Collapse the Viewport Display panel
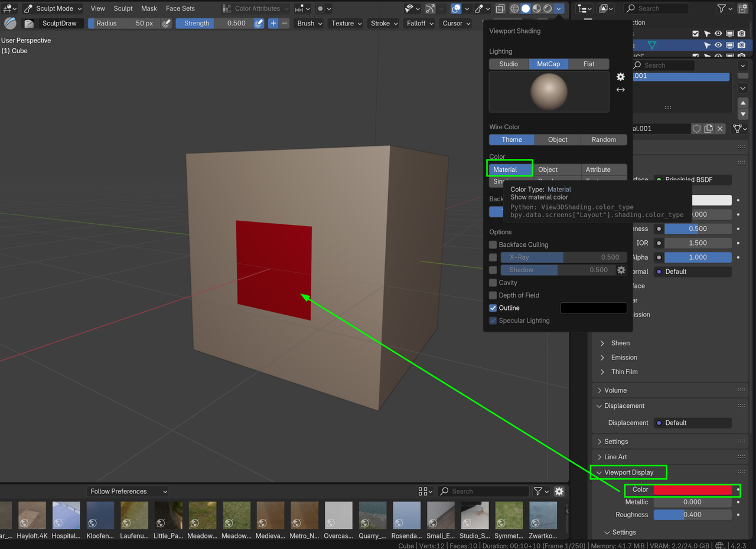Viewport: 756px width, 549px height. (599, 473)
